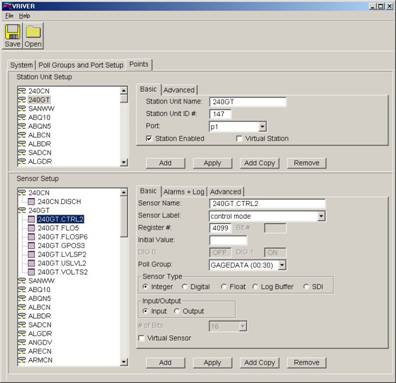Click Add Copy button under Station Unit Setup
Viewport: 396px width, 383px height.
point(260,163)
